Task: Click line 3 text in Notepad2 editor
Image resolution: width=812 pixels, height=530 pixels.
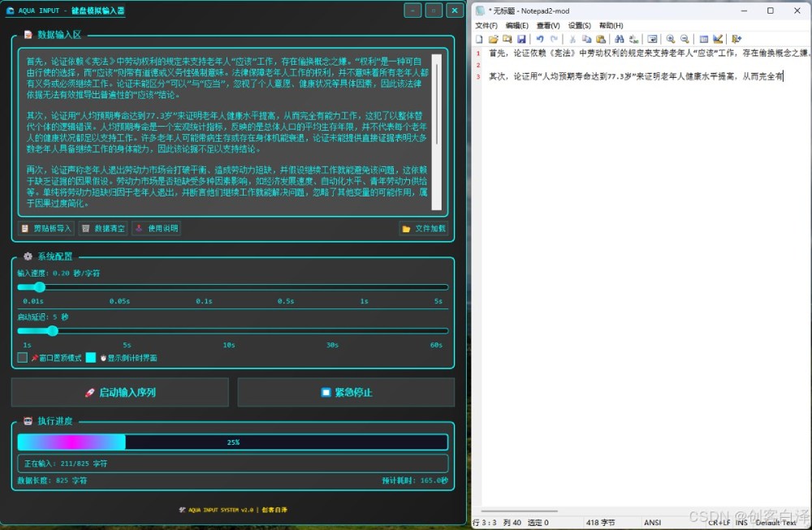Action: pyautogui.click(x=636, y=76)
